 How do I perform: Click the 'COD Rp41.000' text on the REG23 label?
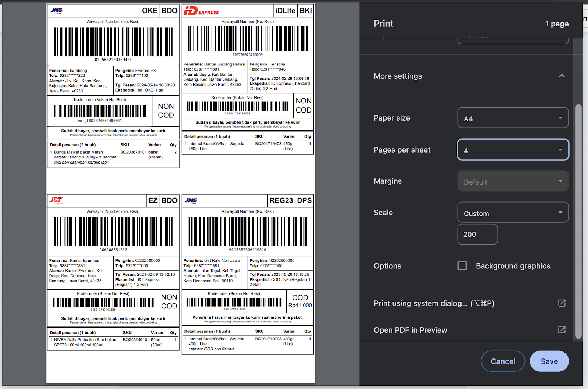tap(300, 301)
